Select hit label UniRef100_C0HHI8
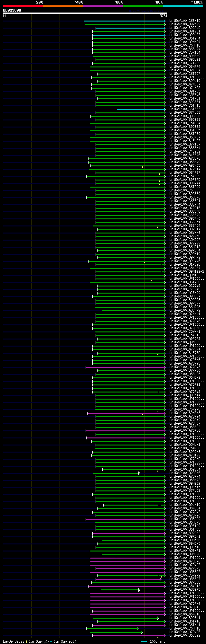The image size is (206, 644). [185, 629]
